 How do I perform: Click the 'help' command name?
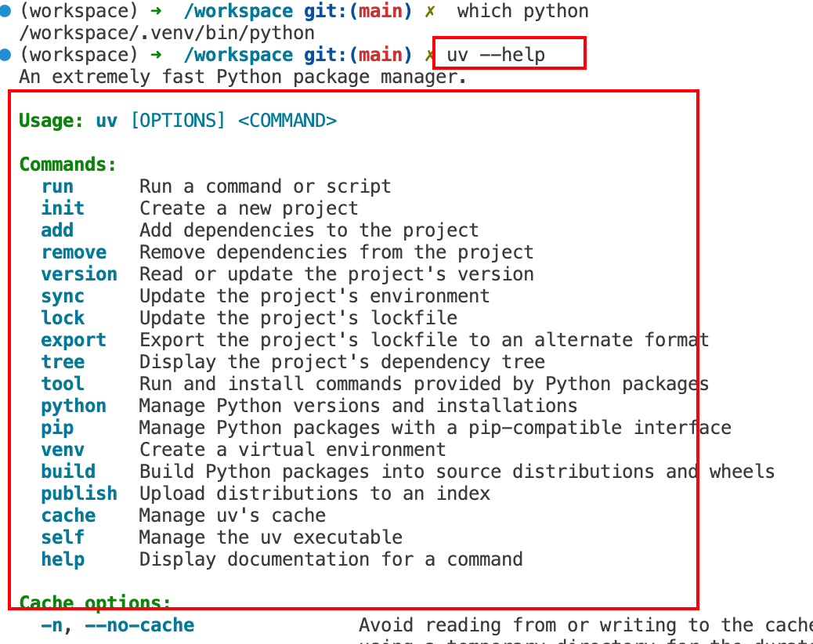(63, 559)
